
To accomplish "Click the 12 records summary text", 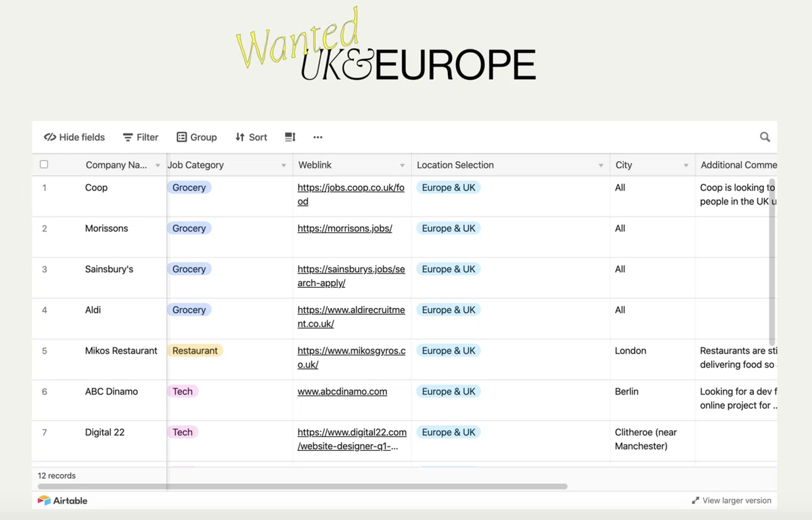I will (57, 475).
